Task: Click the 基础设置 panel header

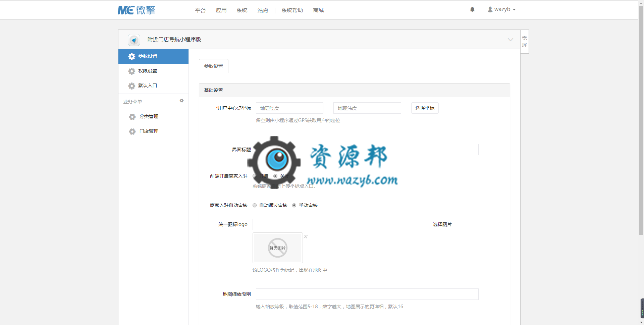Action: coord(355,90)
